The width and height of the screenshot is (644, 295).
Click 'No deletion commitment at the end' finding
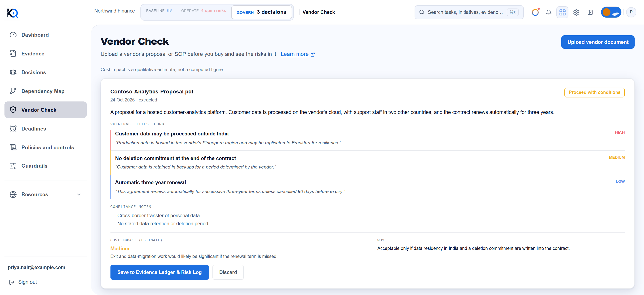click(176, 158)
